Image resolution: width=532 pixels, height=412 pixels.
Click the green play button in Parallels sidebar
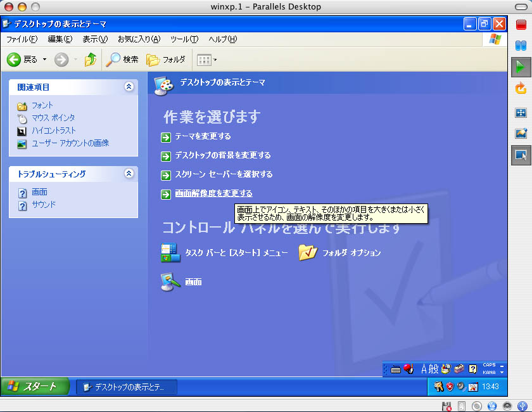[521, 67]
